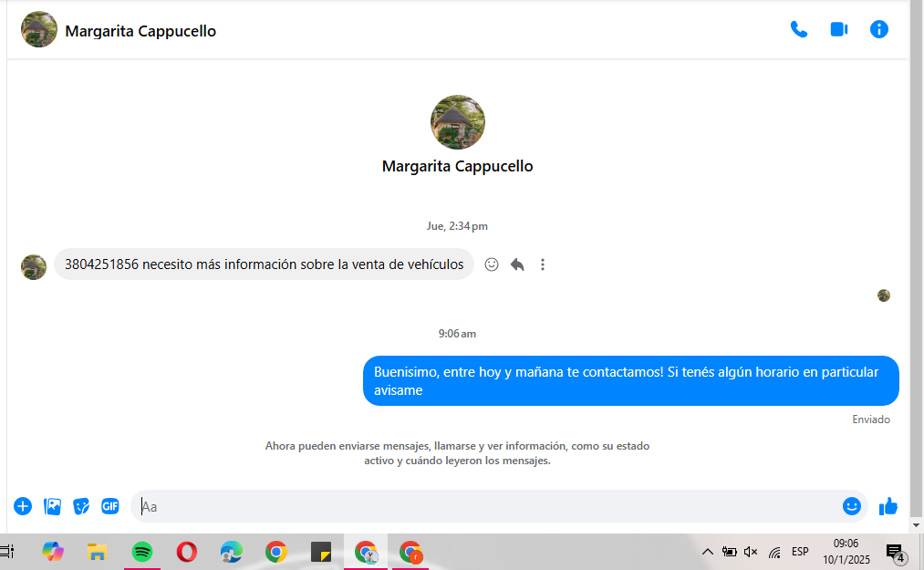Viewport: 924px width, 570px height.
Task: Open conversation information panel
Action: pos(879,29)
